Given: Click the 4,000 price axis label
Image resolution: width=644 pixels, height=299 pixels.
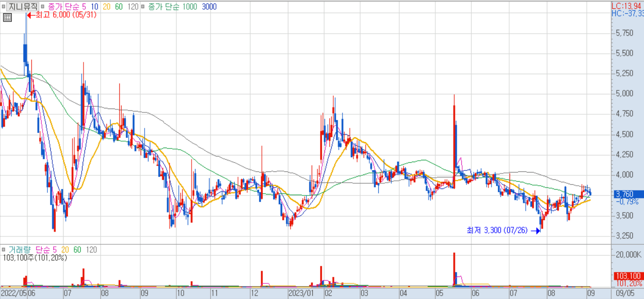Looking at the screenshot, I should (x=625, y=174).
